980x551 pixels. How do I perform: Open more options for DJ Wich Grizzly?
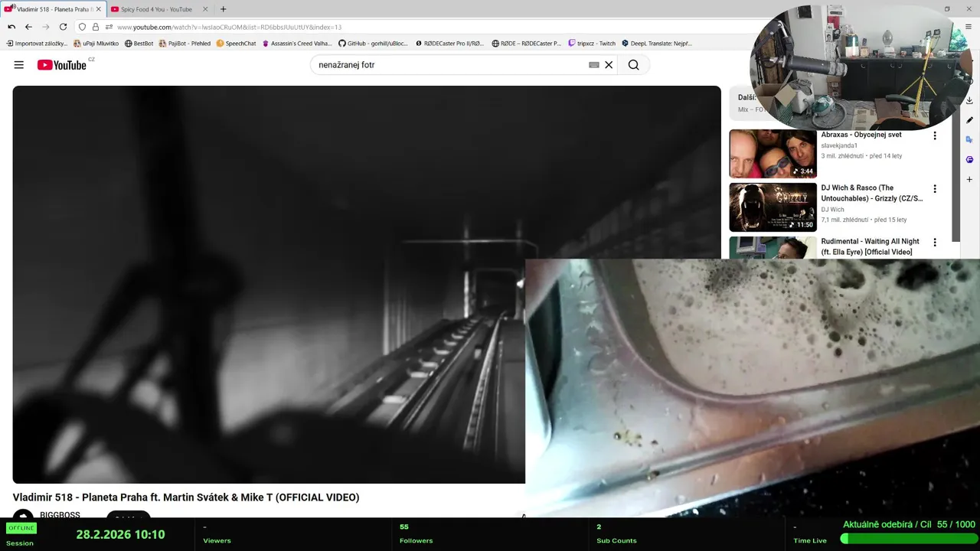coord(934,189)
